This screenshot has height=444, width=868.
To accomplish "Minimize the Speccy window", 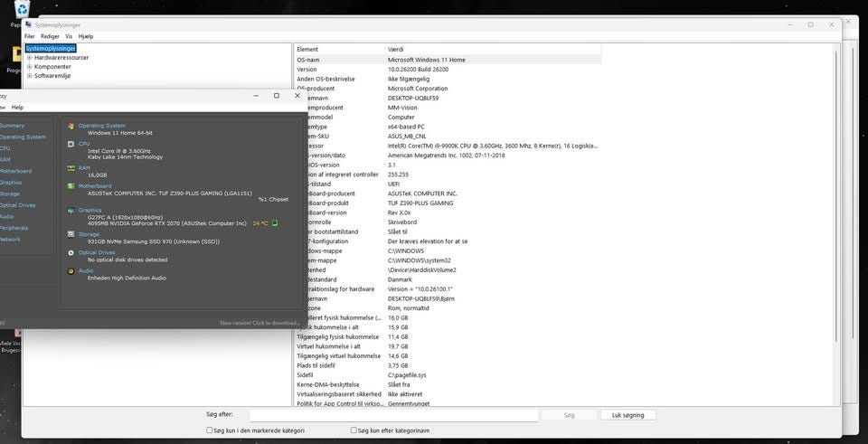I will pyautogui.click(x=256, y=96).
